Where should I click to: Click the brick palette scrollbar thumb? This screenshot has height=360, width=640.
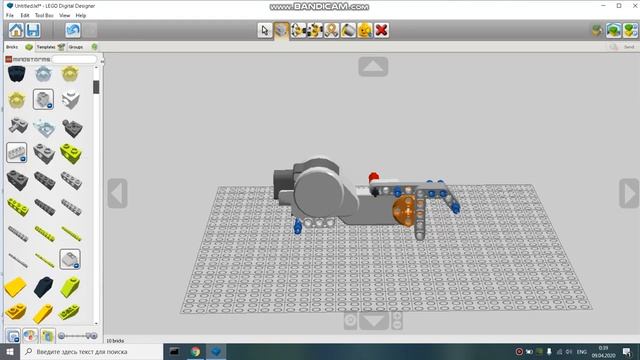[96, 87]
